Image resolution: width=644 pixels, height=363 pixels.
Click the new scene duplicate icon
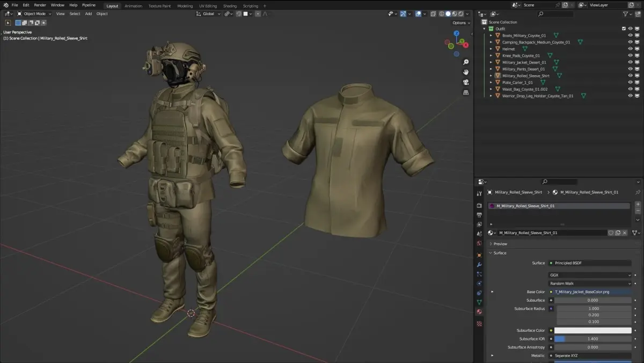click(x=565, y=5)
